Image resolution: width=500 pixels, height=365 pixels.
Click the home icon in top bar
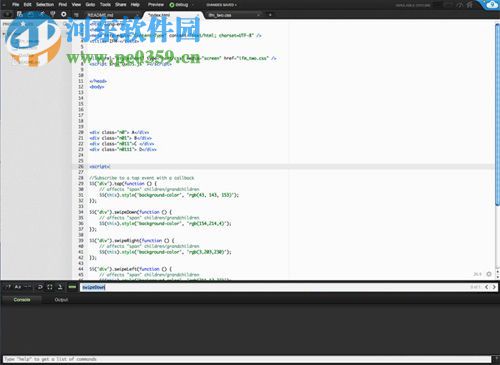470,5
